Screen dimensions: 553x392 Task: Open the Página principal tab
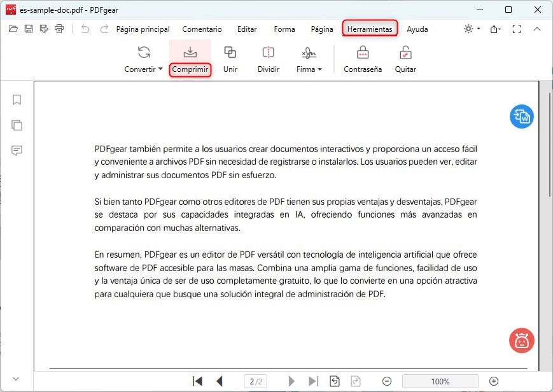point(143,29)
